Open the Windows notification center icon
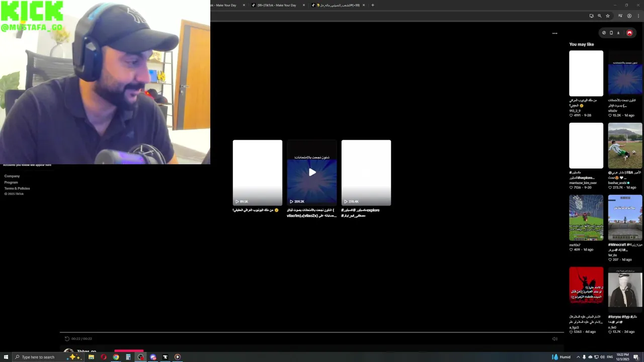Image resolution: width=644 pixels, height=362 pixels. pos(636,357)
